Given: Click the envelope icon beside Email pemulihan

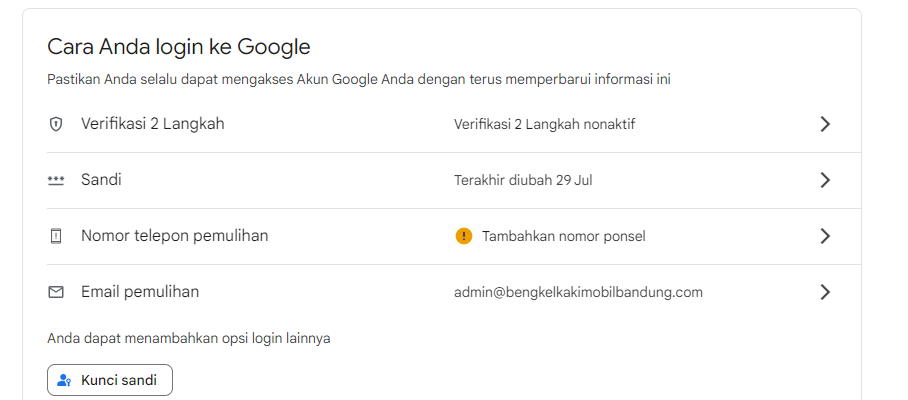Looking at the screenshot, I should 56,292.
